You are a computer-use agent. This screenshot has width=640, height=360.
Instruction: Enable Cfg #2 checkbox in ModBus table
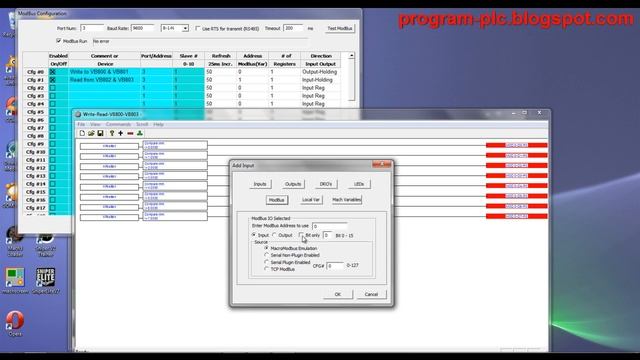coord(53,88)
